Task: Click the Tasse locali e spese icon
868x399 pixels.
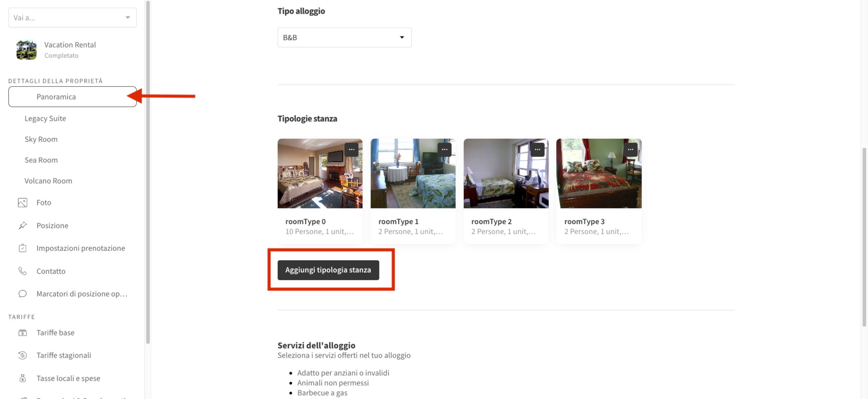Action: [x=23, y=378]
